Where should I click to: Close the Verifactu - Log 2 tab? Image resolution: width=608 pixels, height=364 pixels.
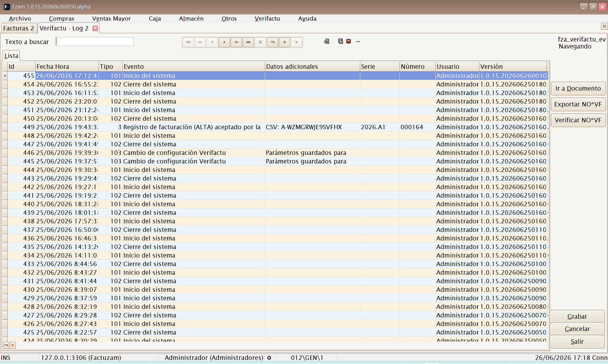(x=95, y=28)
